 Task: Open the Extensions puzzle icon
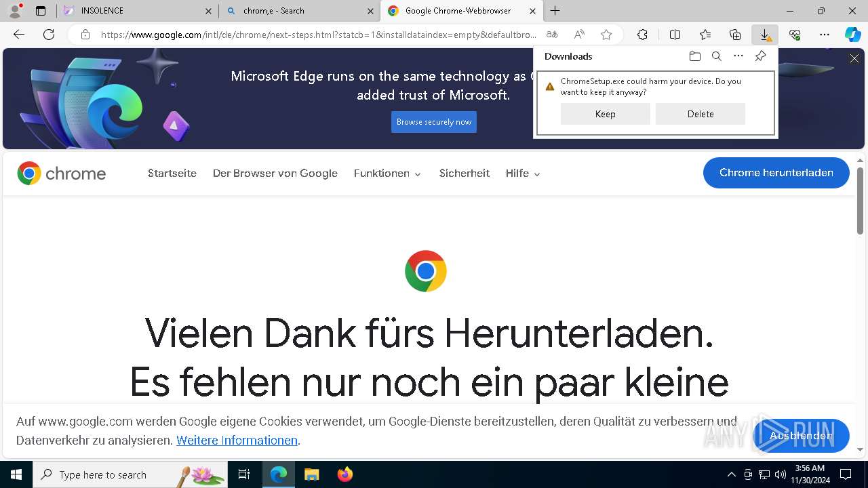(642, 35)
